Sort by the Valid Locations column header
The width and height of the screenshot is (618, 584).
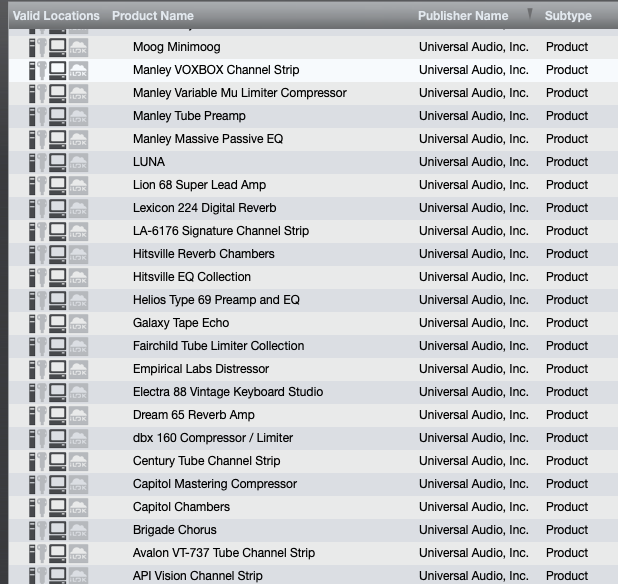click(56, 16)
